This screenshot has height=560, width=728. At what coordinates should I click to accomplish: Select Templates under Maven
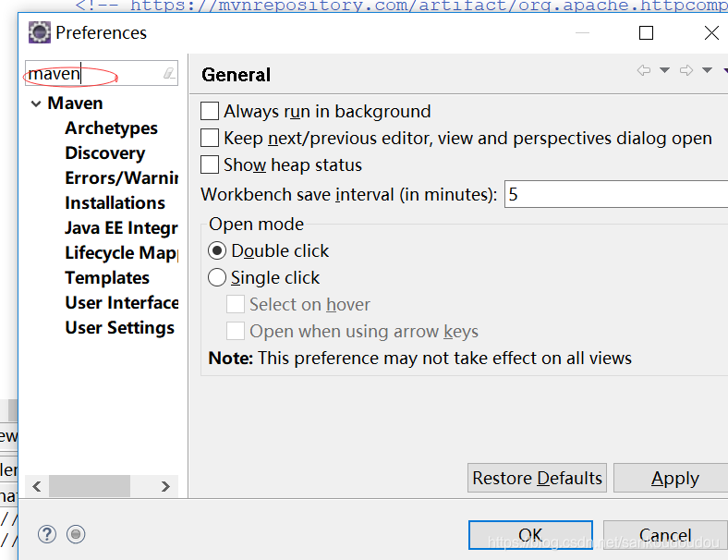[107, 277]
